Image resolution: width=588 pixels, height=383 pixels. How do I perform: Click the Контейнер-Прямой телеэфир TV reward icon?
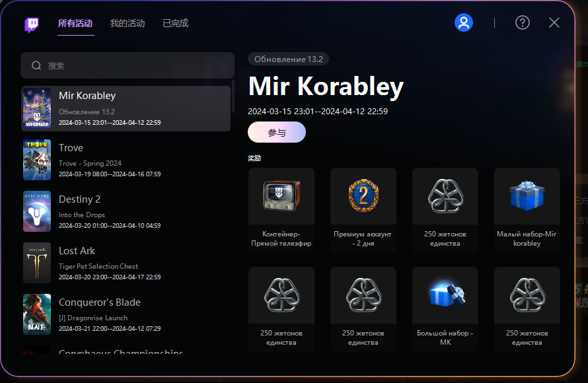(281, 195)
